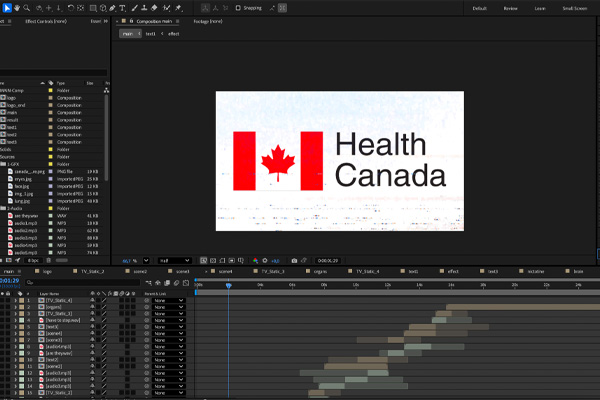This screenshot has height=400, width=600.
Task: Open the organs timeline tab
Action: (320, 271)
